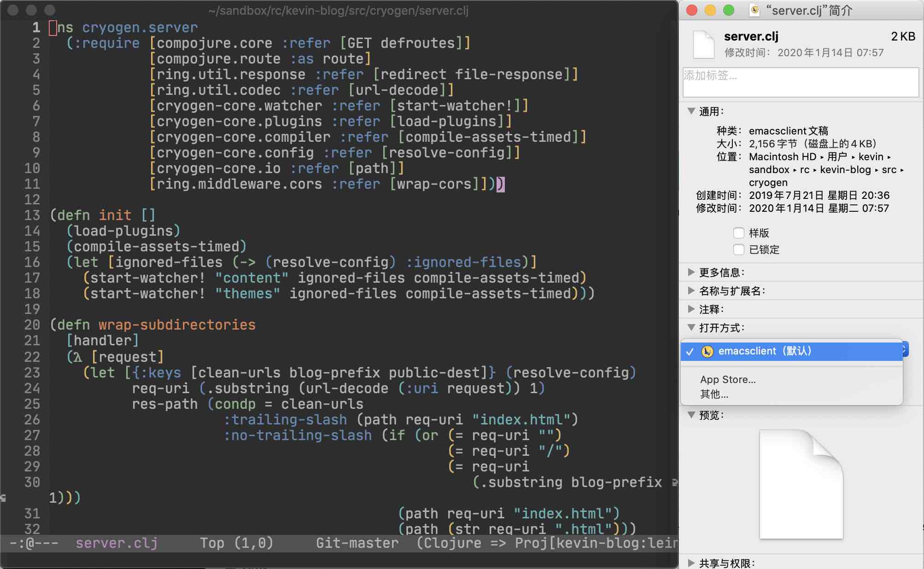Expand the 名称与扩展名 section
Image resolution: width=924 pixels, height=569 pixels.
click(691, 290)
